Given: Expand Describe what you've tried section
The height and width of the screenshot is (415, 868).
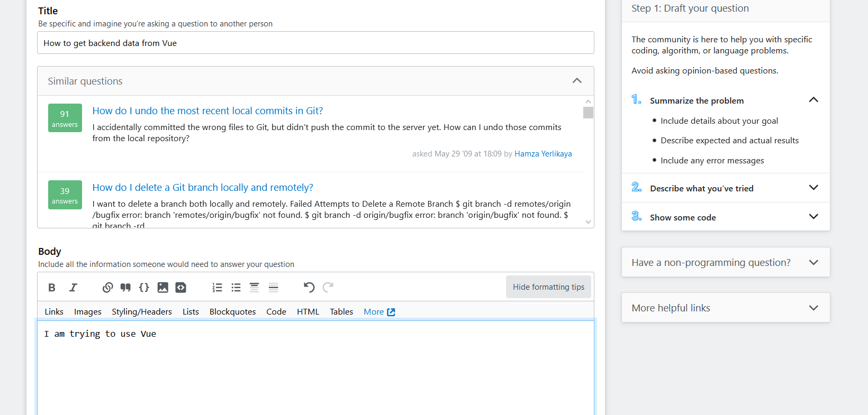Looking at the screenshot, I should [813, 188].
